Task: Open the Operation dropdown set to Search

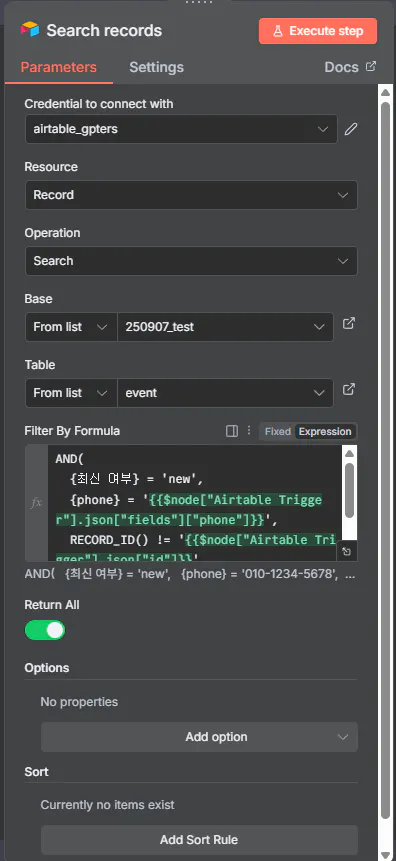Action: [x=191, y=261]
